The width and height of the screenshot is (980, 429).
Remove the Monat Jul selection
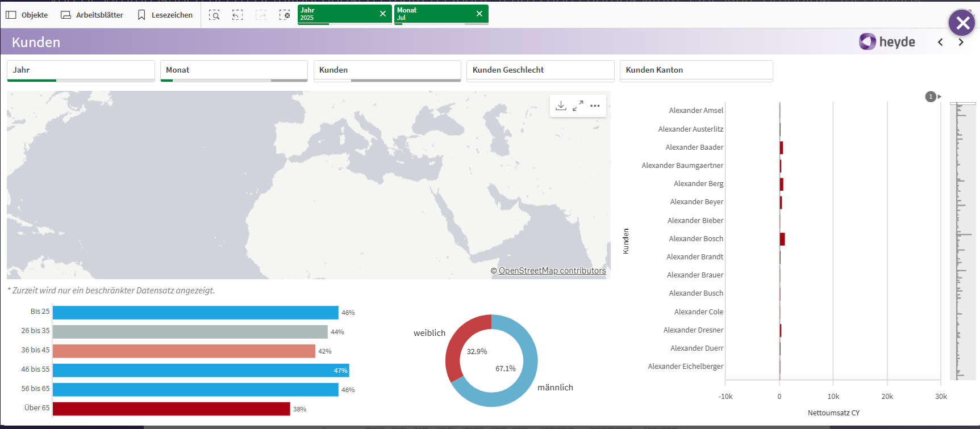coord(479,14)
